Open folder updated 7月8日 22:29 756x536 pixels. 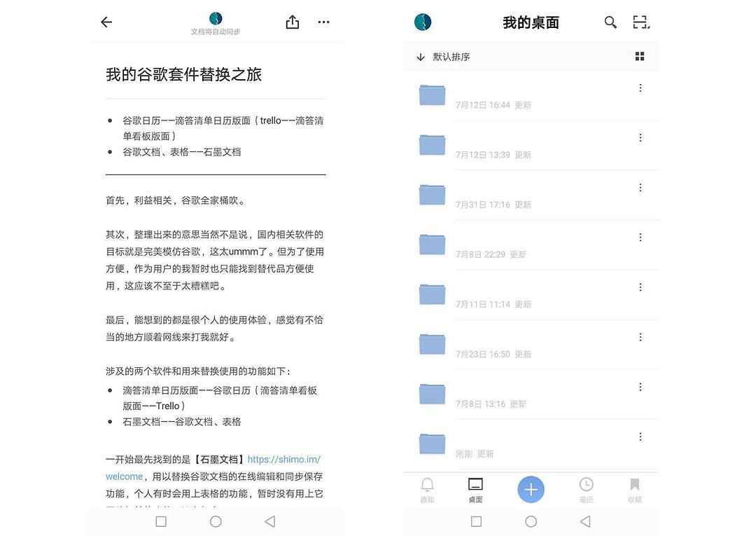tap(531, 245)
